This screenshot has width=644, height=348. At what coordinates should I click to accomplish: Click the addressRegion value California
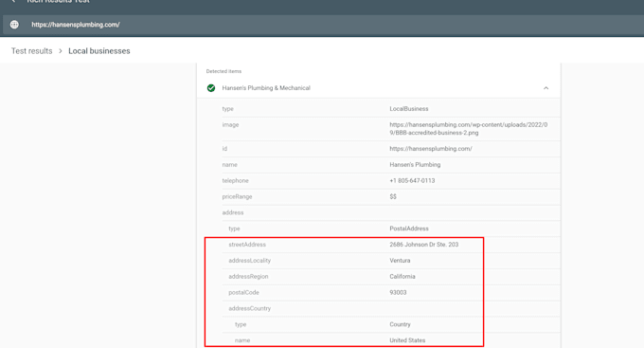[x=402, y=277]
